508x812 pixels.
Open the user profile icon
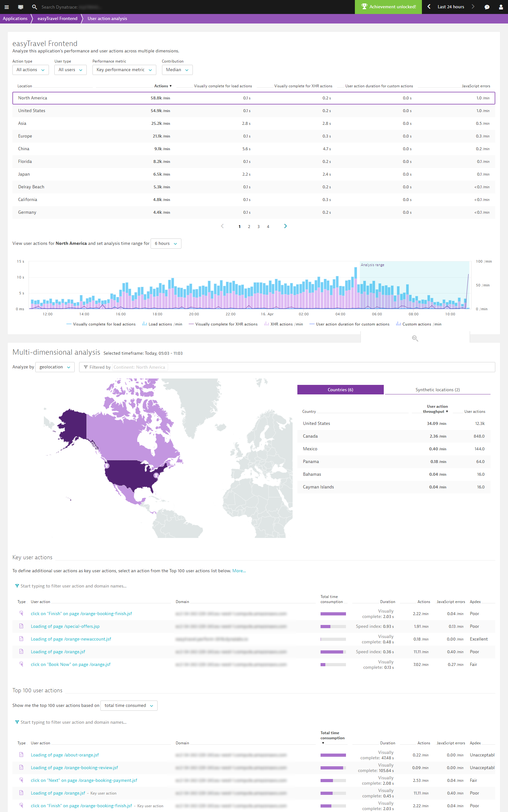[501, 7]
